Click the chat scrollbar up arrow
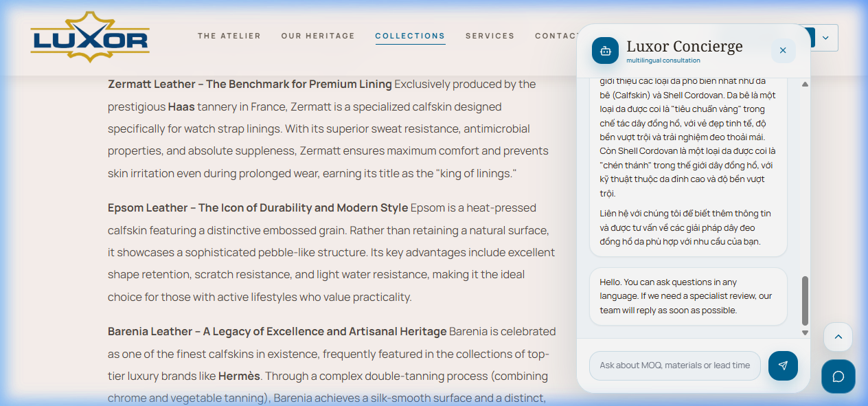 click(806, 84)
